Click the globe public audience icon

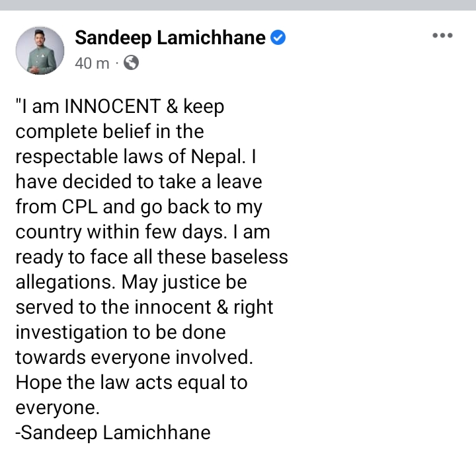132,63
